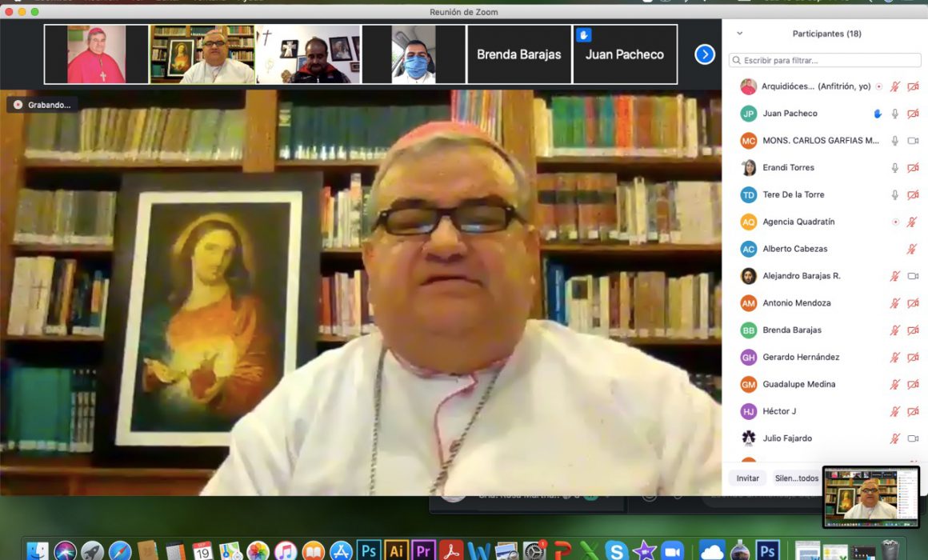
Task: Show next gallery page with blue arrow
Action: click(x=704, y=54)
